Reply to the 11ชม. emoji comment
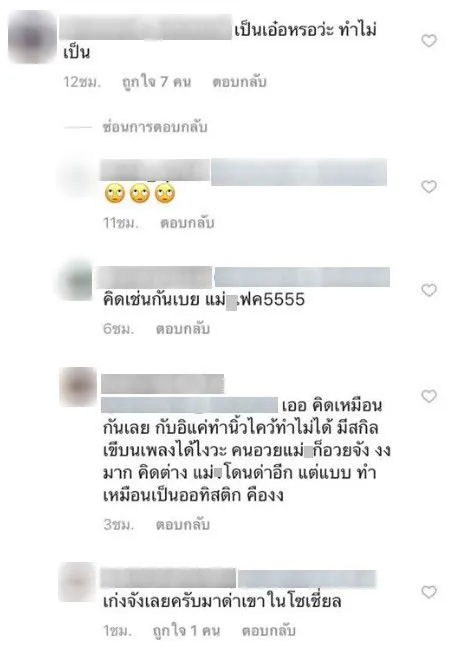 [x=187, y=223]
